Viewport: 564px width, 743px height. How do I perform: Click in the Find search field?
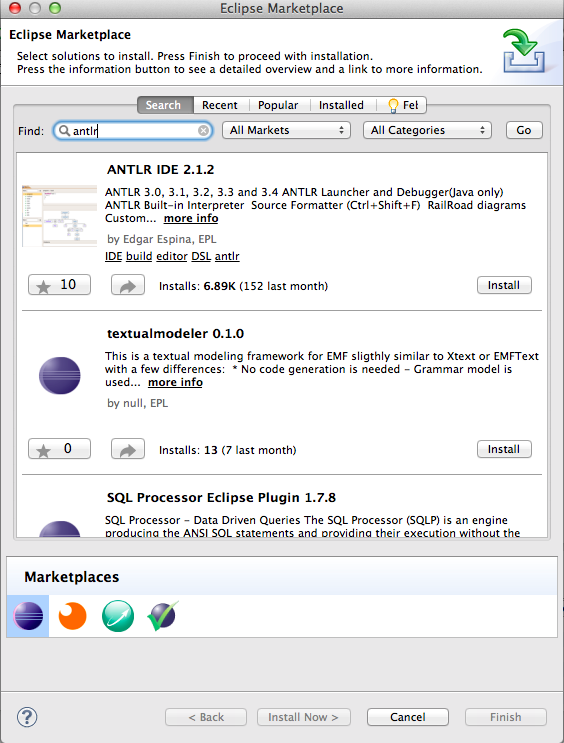click(133, 130)
